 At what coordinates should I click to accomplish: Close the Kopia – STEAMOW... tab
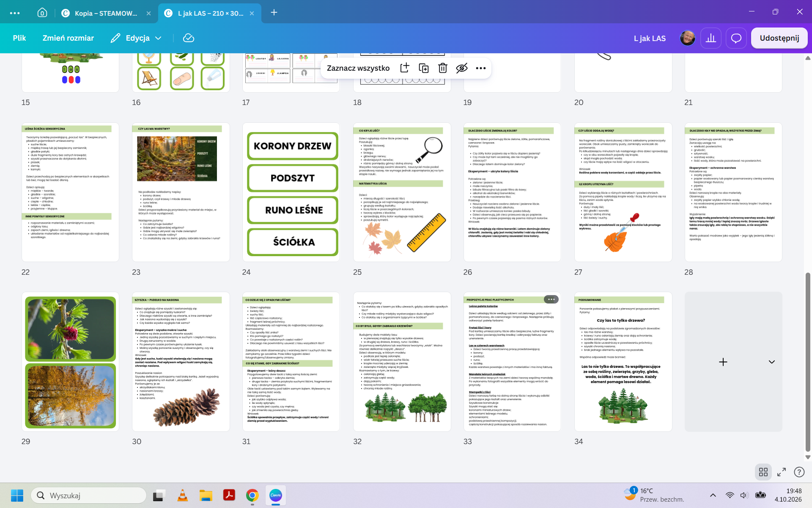tap(148, 13)
